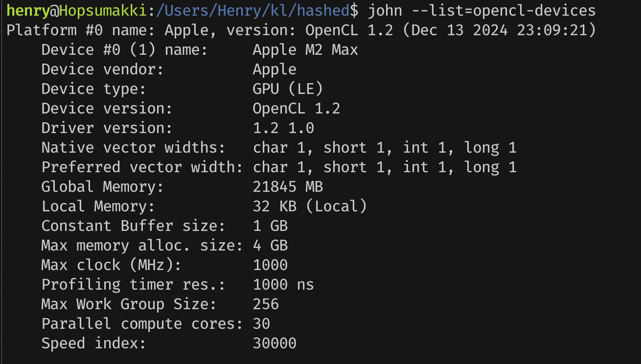Click the 'Native vector widths:' label

click(x=133, y=148)
